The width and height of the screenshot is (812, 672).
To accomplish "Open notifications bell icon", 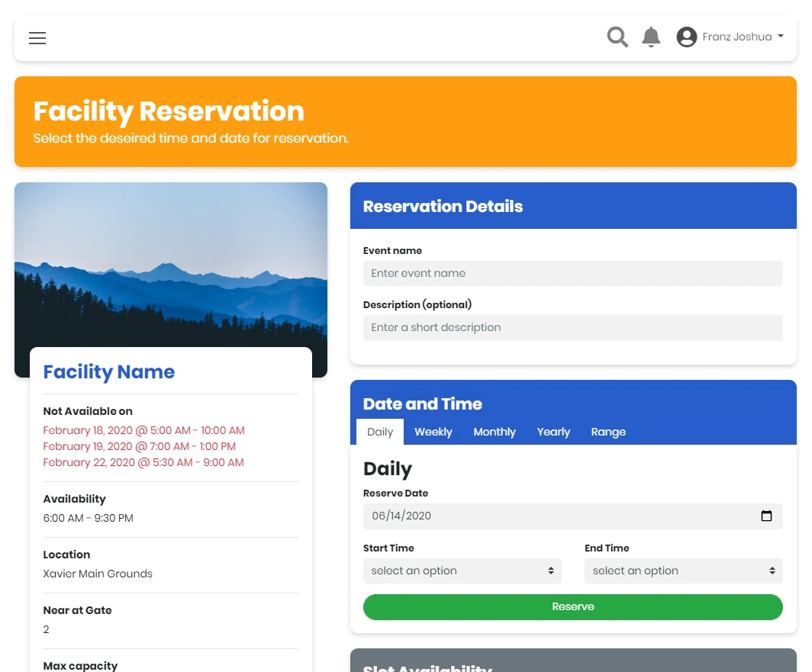I will pos(651,37).
